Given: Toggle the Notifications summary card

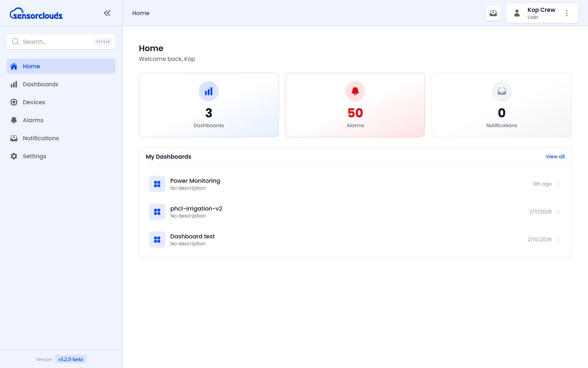Looking at the screenshot, I should coord(501,105).
